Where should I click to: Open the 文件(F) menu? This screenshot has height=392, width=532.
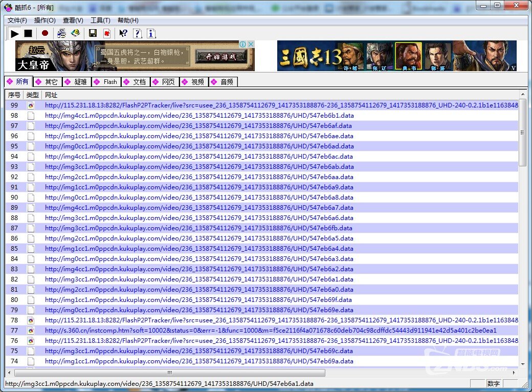pos(17,20)
